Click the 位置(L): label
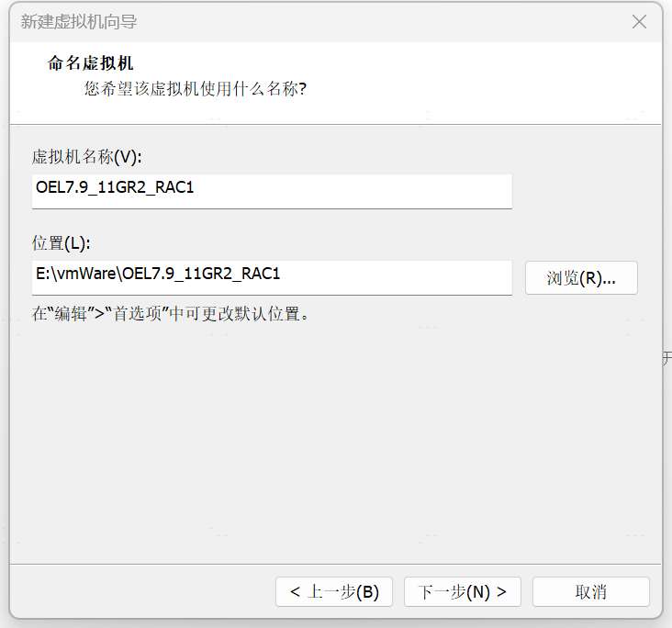The image size is (672, 628). [x=62, y=243]
